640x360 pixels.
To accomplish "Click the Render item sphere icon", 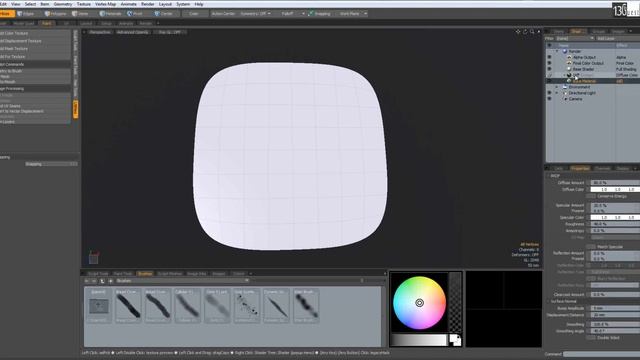I will (x=565, y=51).
